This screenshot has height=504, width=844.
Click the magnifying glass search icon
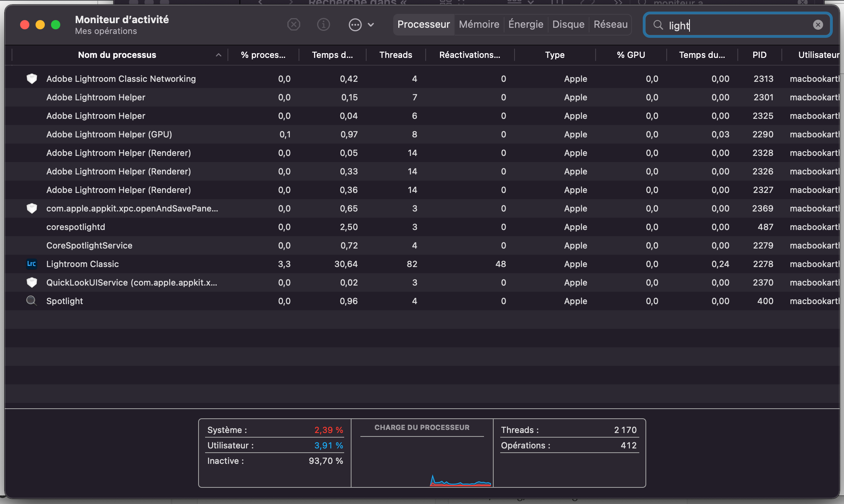(x=658, y=25)
